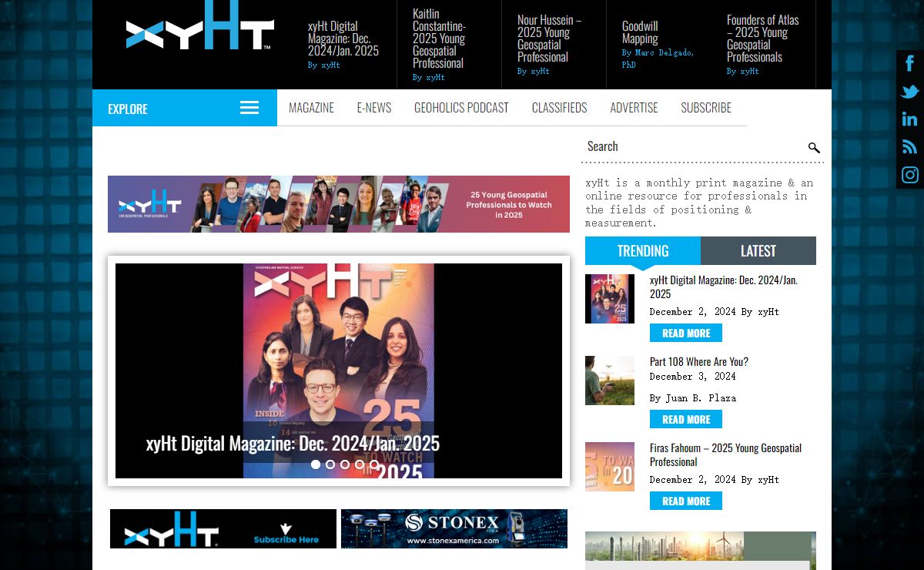Click READ MORE for Firas Fahoum article
Screen dimensions: 924x570
pyautogui.click(x=686, y=501)
